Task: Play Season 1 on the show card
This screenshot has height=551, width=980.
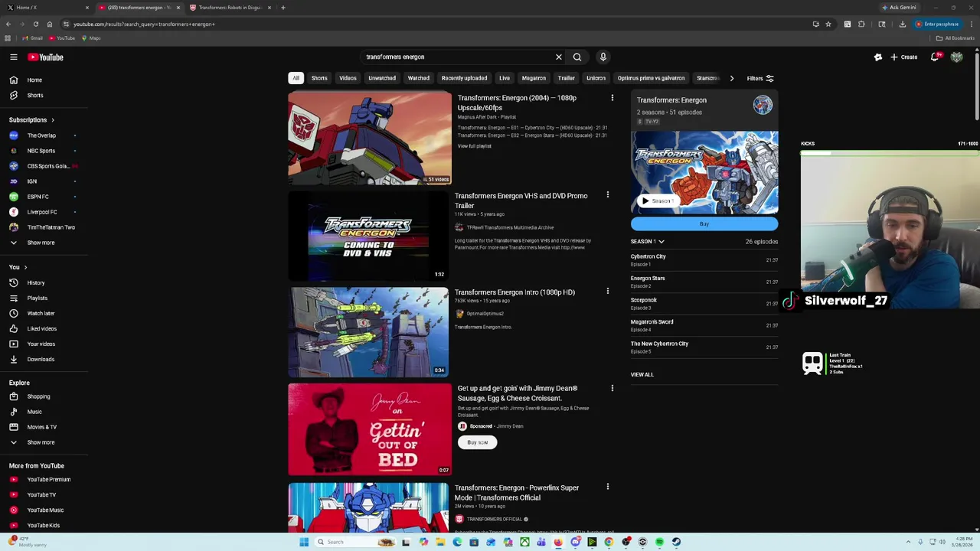Action: click(x=658, y=201)
